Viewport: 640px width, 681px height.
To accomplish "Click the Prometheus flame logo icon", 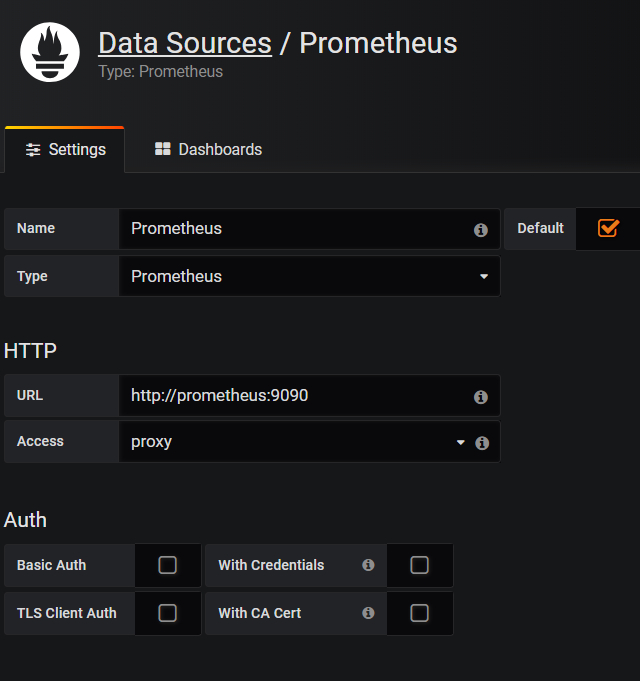I will [x=50, y=52].
